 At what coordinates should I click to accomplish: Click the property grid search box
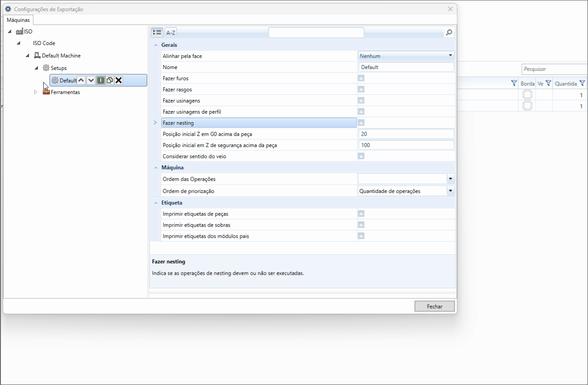point(316,33)
